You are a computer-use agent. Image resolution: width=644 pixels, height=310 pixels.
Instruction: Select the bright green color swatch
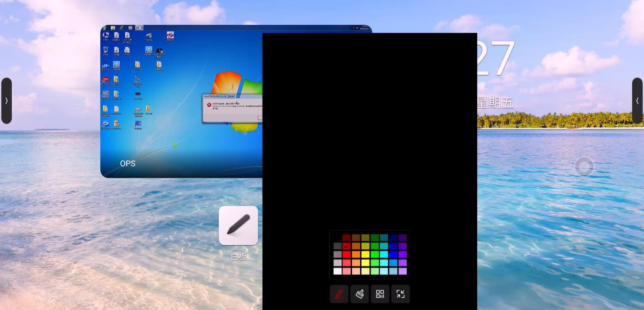pos(375,254)
